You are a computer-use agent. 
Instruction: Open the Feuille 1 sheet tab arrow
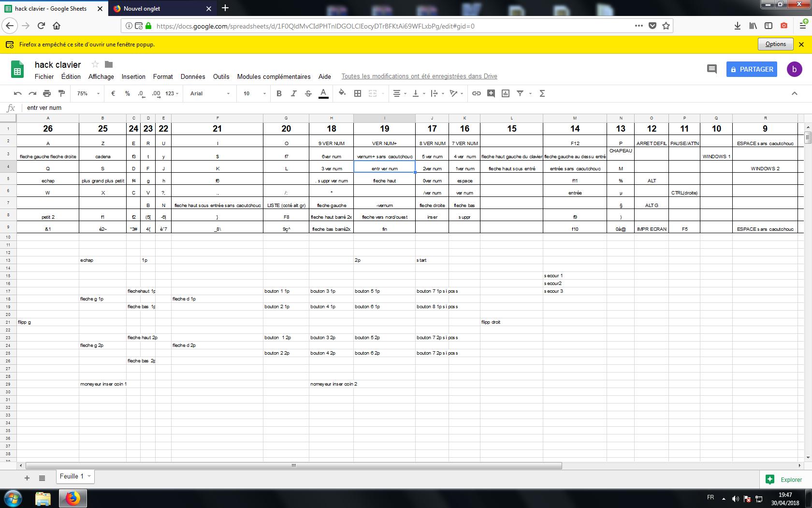pos(89,477)
